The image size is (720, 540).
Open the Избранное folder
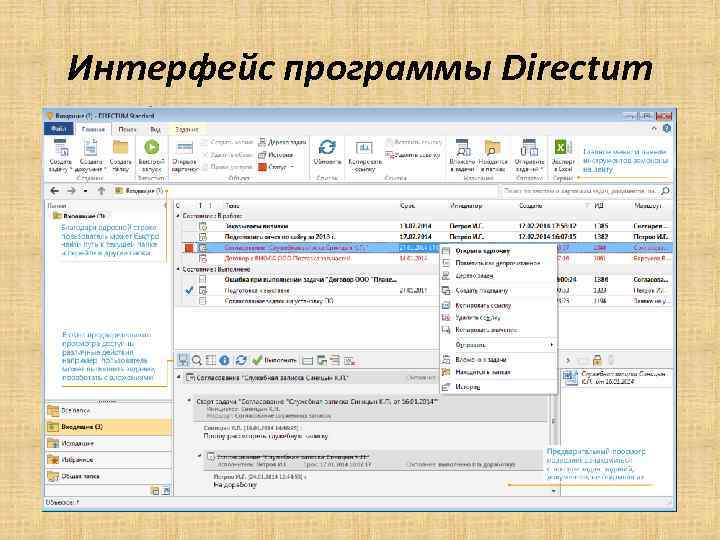pyautogui.click(x=109, y=460)
